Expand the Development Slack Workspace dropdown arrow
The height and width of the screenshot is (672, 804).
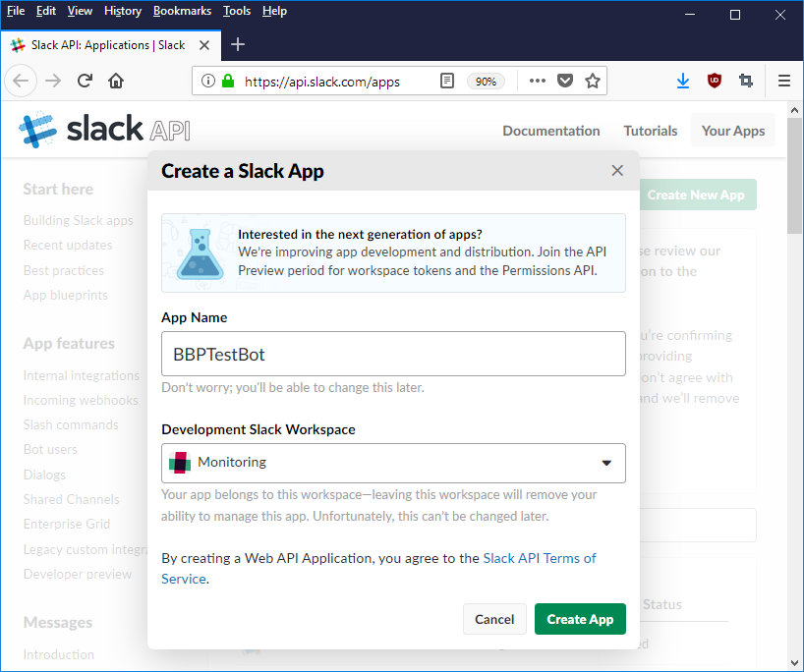pyautogui.click(x=606, y=463)
